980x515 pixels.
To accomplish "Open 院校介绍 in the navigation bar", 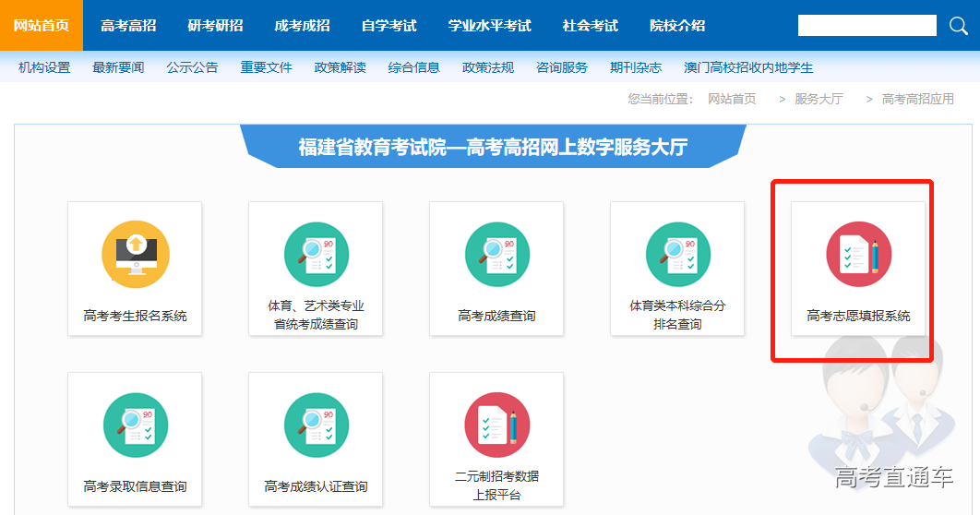I will click(677, 25).
